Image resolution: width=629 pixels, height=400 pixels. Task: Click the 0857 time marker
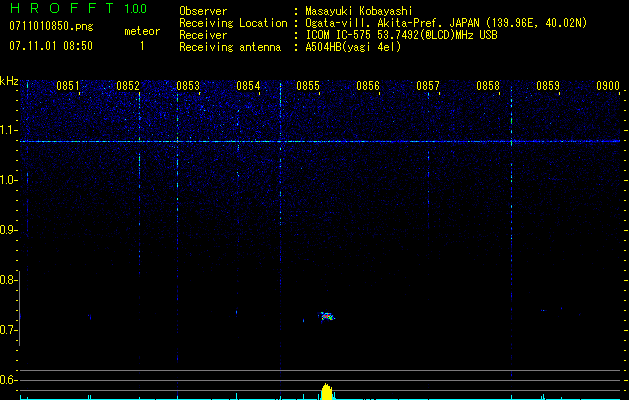point(428,86)
